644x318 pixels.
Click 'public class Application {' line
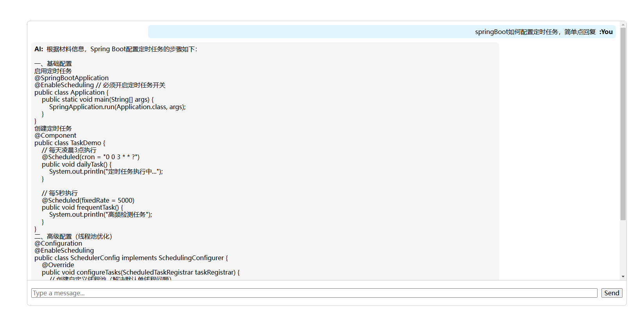[71, 92]
